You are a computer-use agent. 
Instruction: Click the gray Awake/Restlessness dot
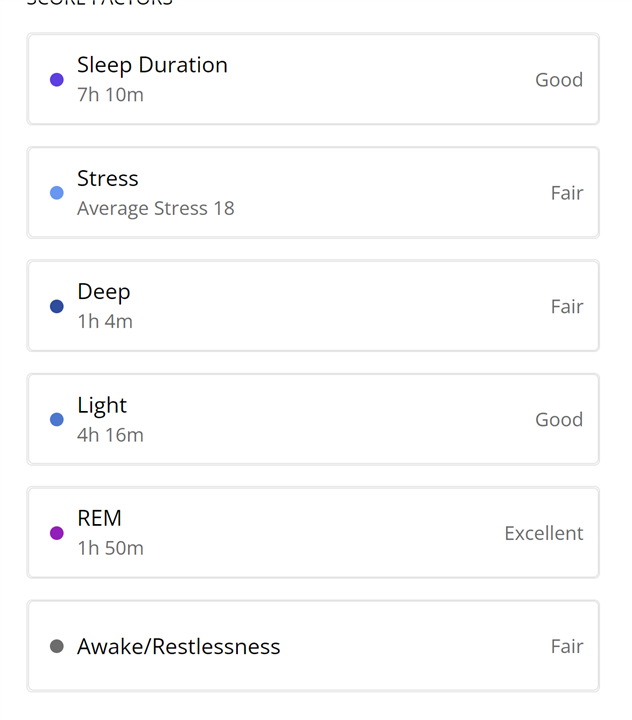pos(57,647)
